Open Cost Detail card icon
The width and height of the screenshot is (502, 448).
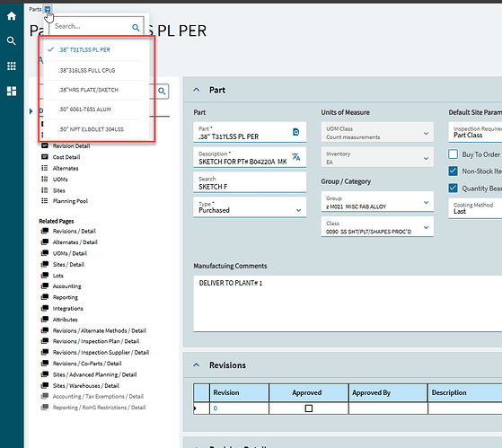point(45,157)
